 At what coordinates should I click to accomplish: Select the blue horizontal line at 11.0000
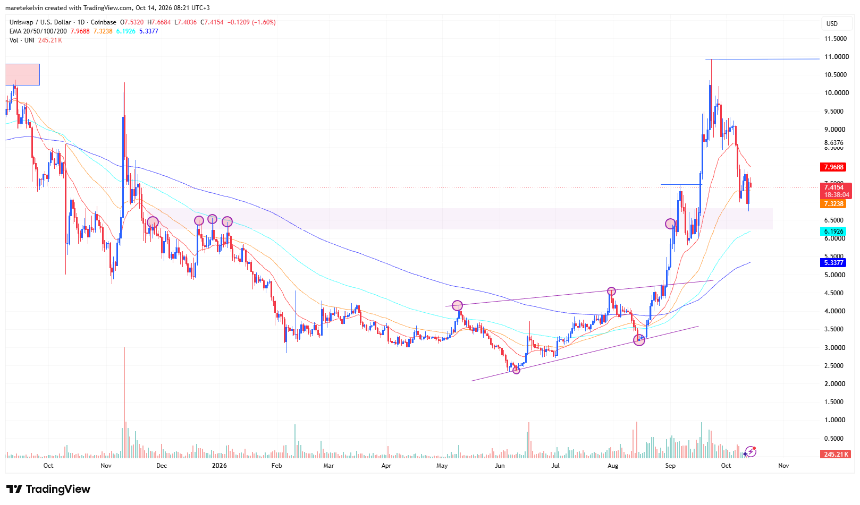(762, 59)
